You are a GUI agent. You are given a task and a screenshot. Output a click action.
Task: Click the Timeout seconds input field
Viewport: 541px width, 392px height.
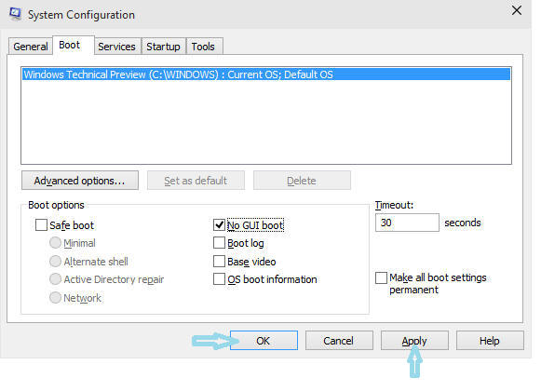pyautogui.click(x=407, y=223)
